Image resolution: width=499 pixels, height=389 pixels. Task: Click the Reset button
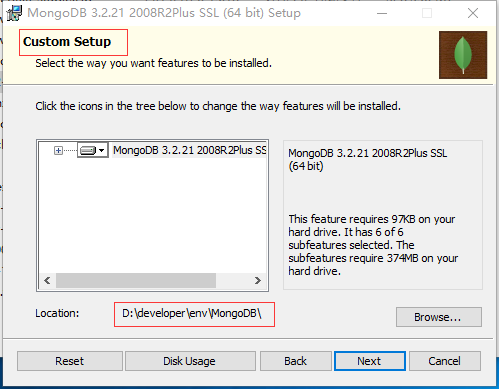70,361
